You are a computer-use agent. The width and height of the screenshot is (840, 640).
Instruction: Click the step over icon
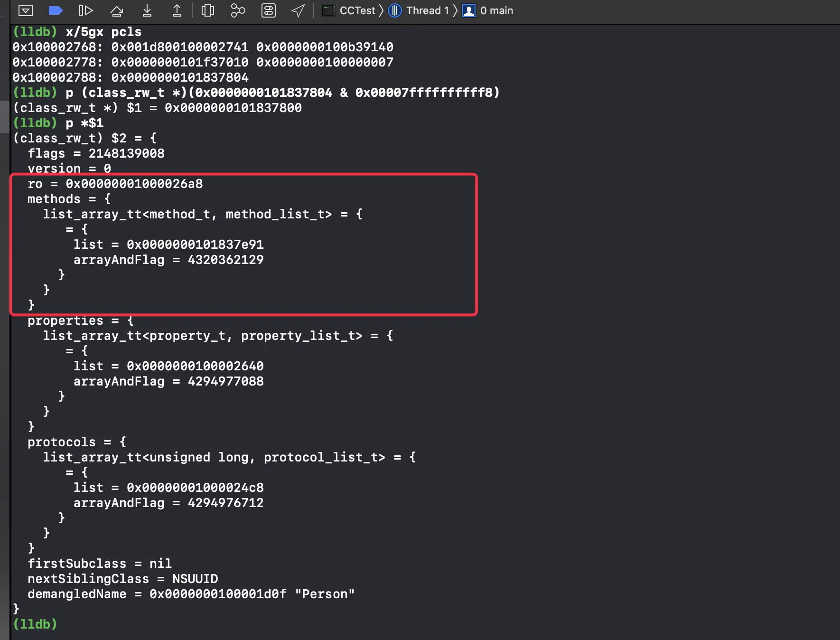pyautogui.click(x=117, y=10)
